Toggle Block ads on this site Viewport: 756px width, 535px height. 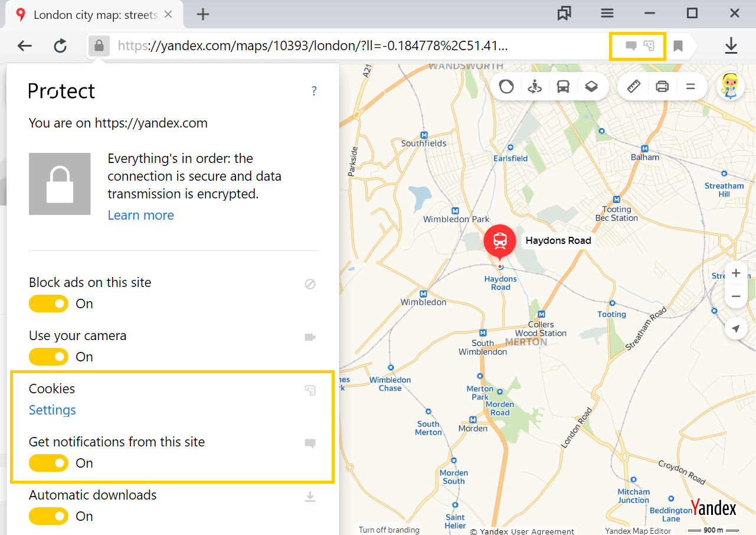[x=49, y=304]
